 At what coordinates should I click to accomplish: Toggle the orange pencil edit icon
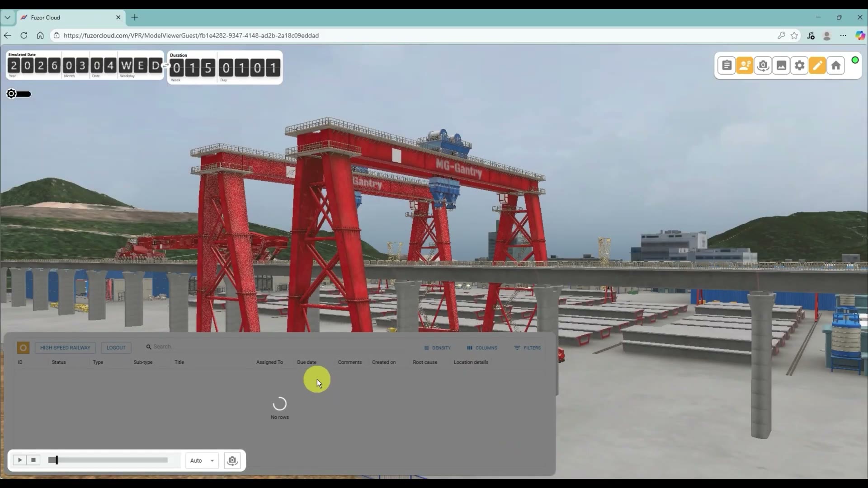pos(817,66)
